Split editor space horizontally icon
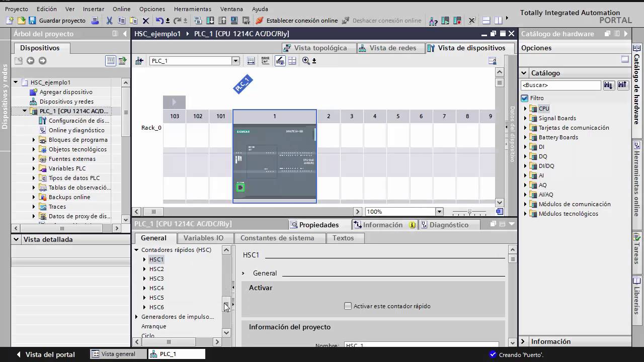 tap(486, 21)
